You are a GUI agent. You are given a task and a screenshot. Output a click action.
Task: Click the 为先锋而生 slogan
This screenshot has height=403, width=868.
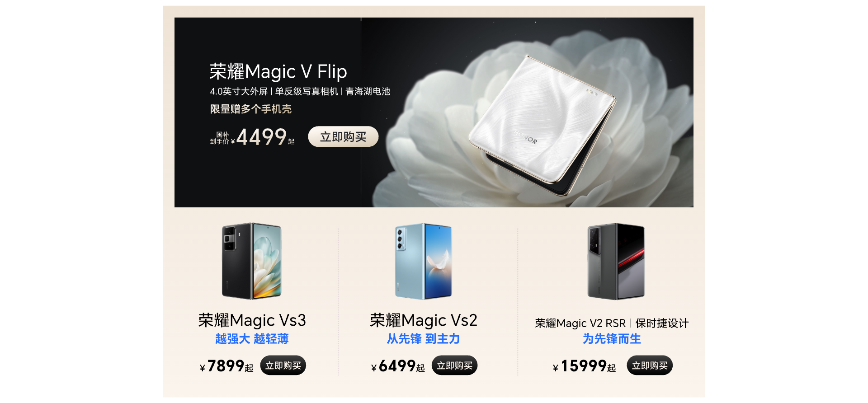point(612,339)
